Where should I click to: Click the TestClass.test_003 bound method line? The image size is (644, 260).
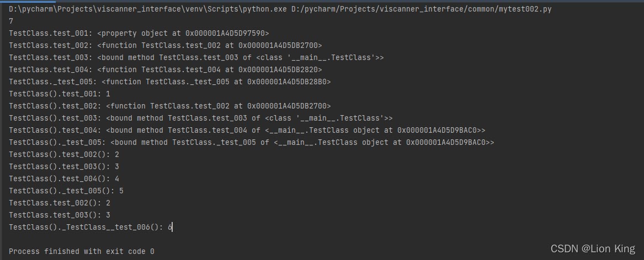pyautogui.click(x=196, y=57)
